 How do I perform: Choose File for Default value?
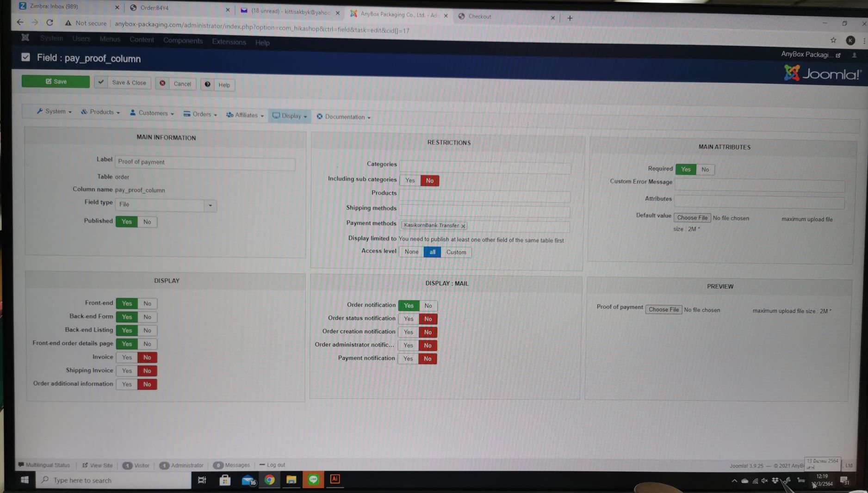pos(692,218)
